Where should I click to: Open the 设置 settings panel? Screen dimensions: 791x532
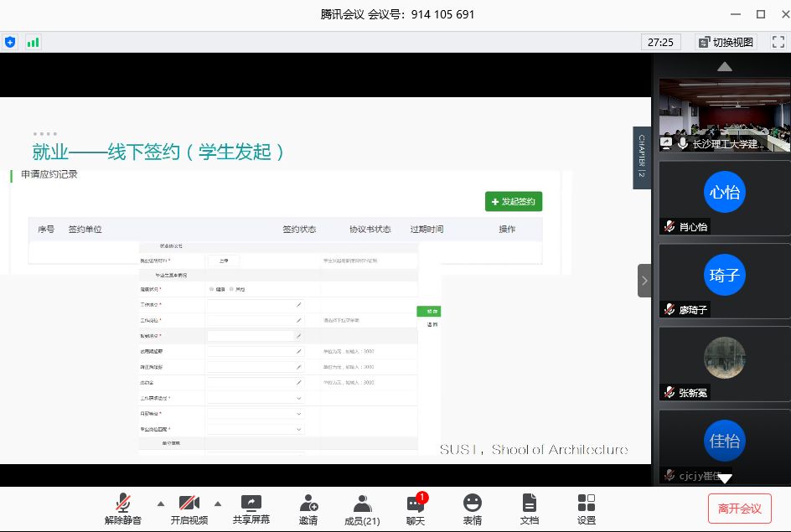(587, 509)
